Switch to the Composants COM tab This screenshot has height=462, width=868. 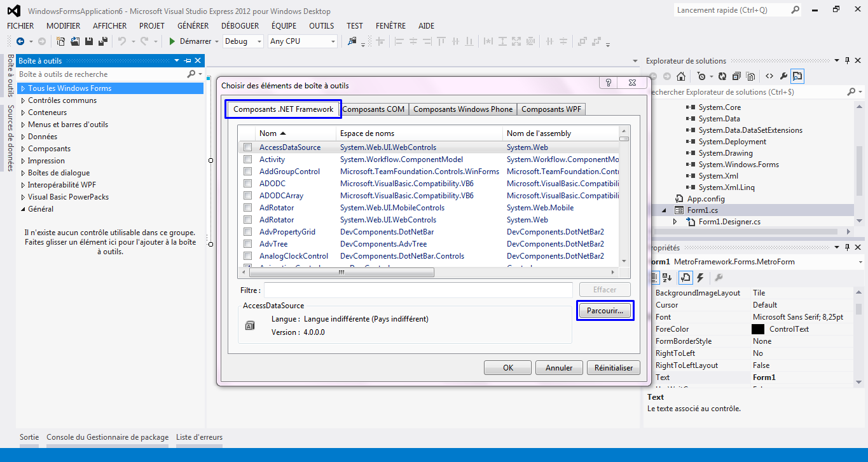373,109
